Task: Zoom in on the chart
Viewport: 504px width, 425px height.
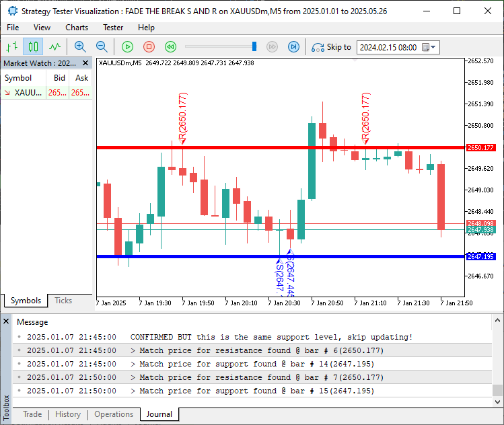Action: (x=80, y=47)
